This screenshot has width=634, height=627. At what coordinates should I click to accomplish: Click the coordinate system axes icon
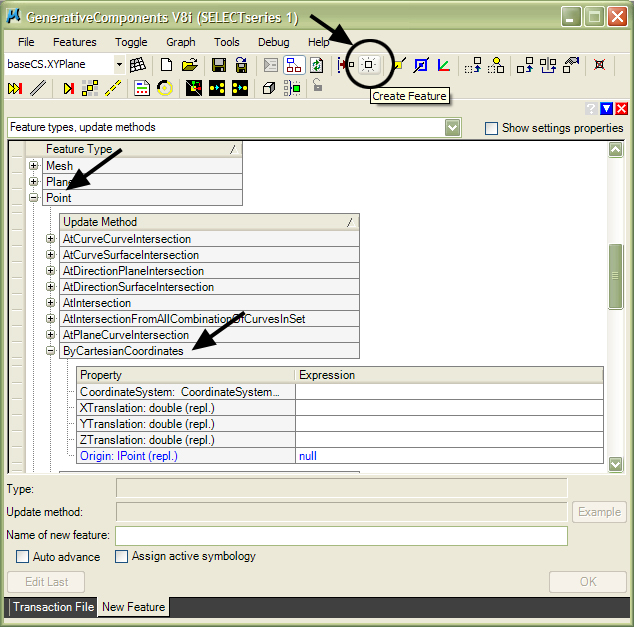444,65
